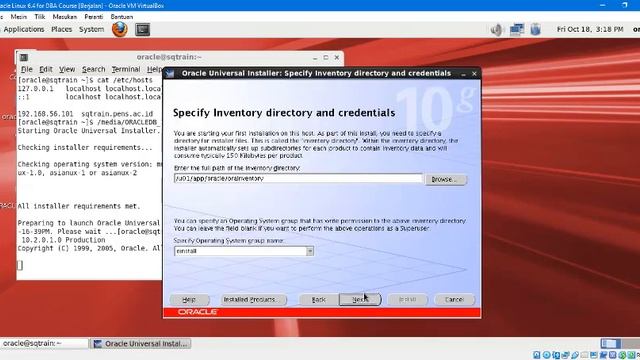
Task: Go Back in the installer
Action: coord(318,300)
